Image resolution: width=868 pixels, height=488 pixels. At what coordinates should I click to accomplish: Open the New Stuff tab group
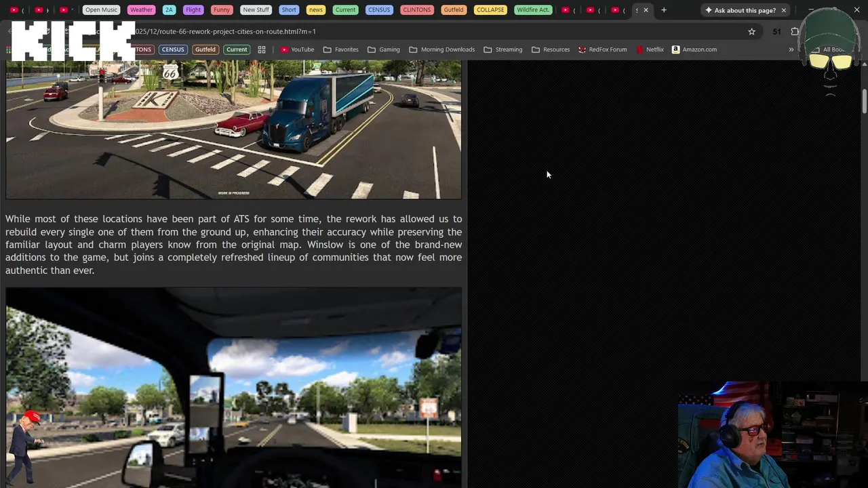[256, 10]
